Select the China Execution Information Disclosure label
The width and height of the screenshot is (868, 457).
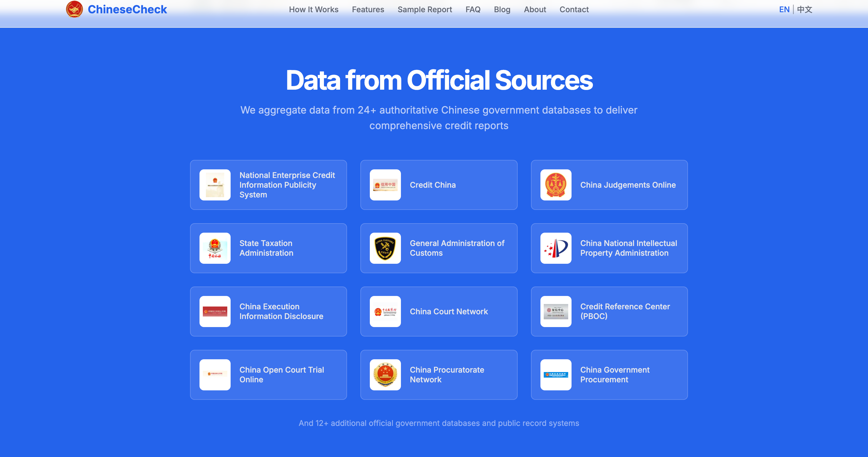(281, 312)
